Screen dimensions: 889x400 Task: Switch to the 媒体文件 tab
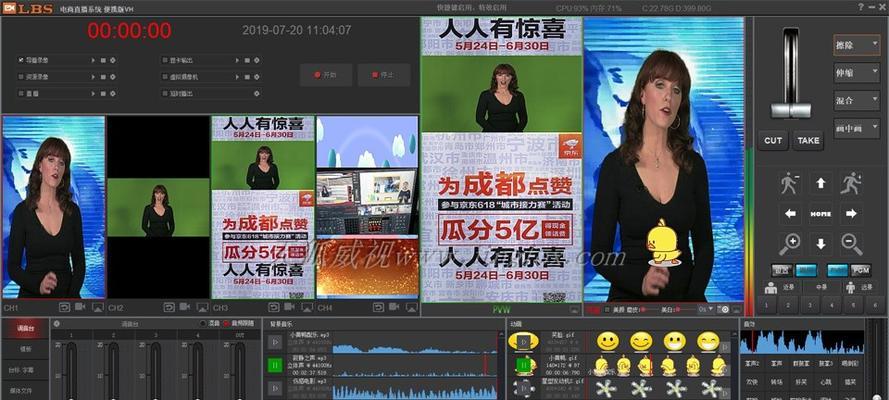[x=25, y=390]
